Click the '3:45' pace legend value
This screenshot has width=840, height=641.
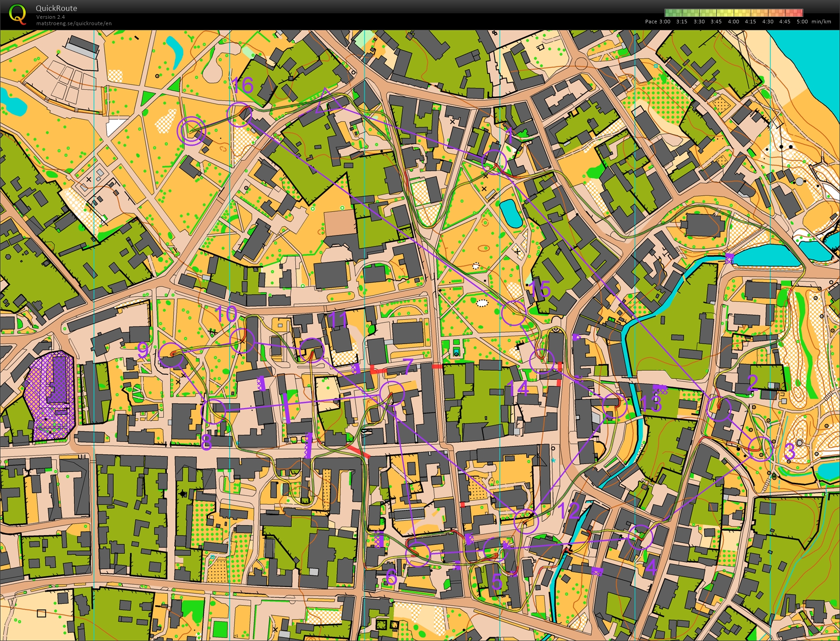(x=716, y=22)
